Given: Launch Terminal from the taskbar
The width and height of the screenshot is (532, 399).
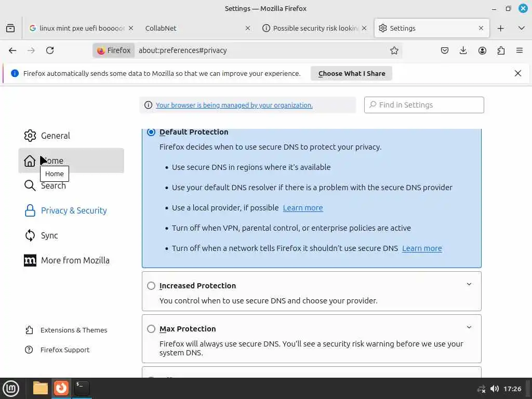Looking at the screenshot, I should 82,388.
